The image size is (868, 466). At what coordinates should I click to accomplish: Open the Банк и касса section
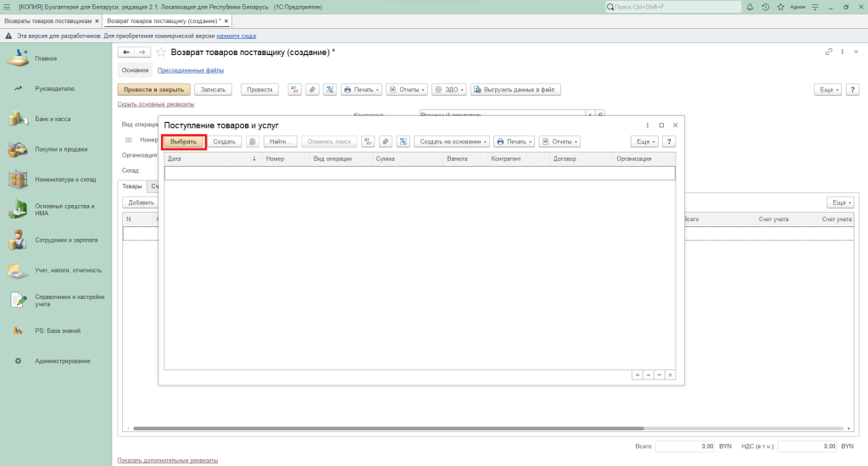pos(53,119)
